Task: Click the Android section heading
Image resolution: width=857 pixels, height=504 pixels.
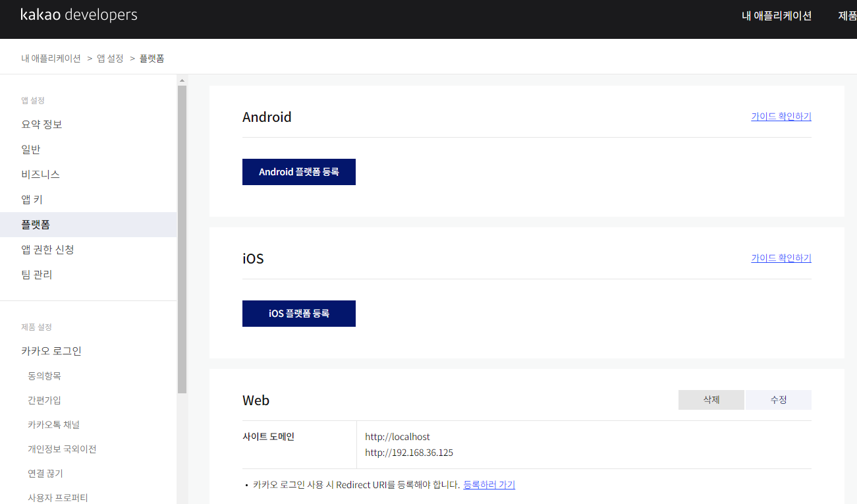Action: (x=267, y=117)
